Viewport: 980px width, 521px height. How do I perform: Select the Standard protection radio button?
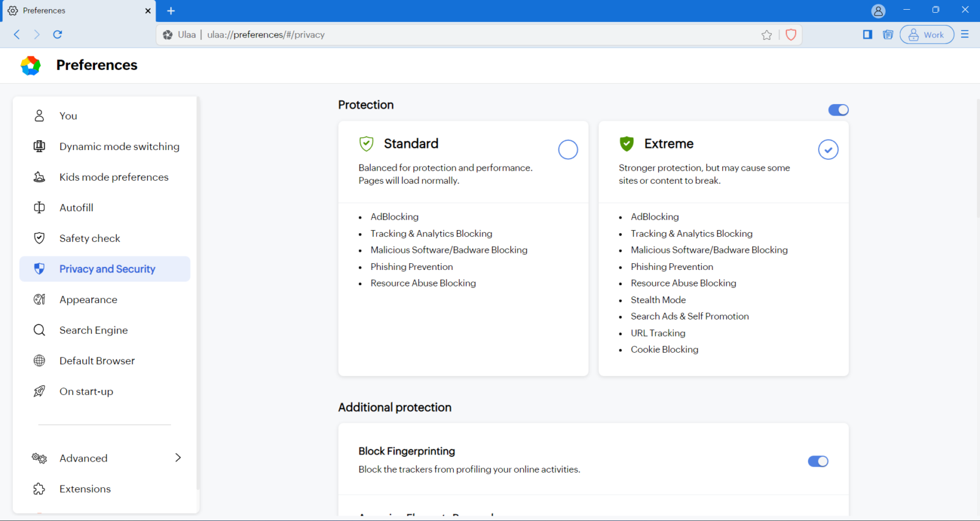tap(568, 149)
